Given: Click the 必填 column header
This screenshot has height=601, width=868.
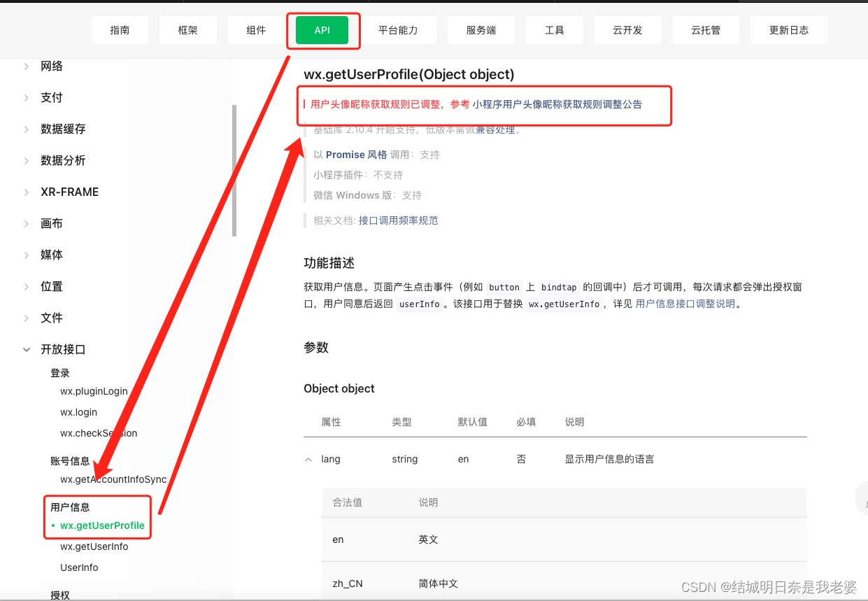Looking at the screenshot, I should [x=526, y=422].
